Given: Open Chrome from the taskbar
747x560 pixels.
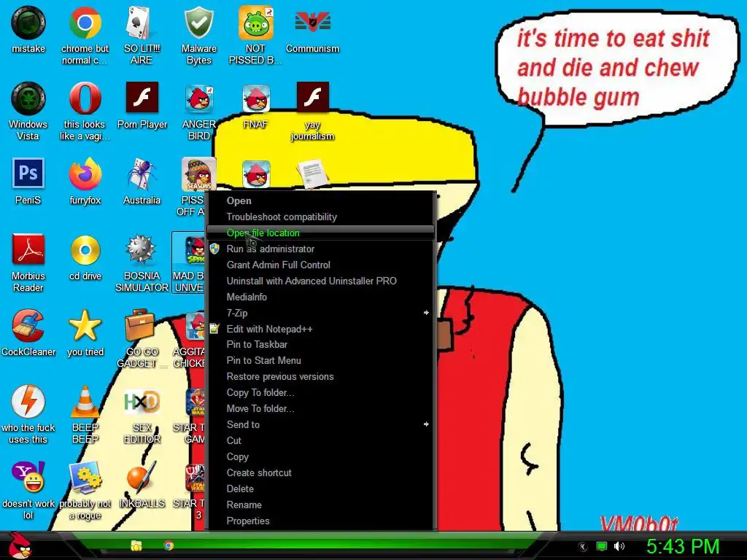Looking at the screenshot, I should [169, 545].
